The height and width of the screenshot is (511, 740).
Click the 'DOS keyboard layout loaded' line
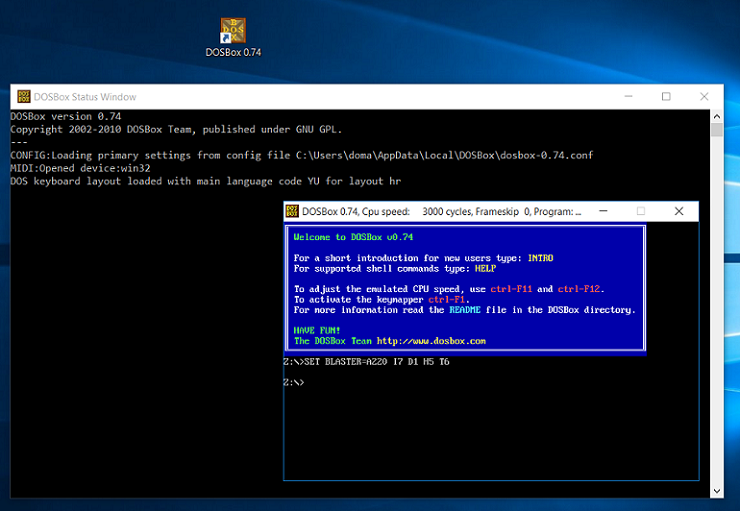tap(206, 181)
